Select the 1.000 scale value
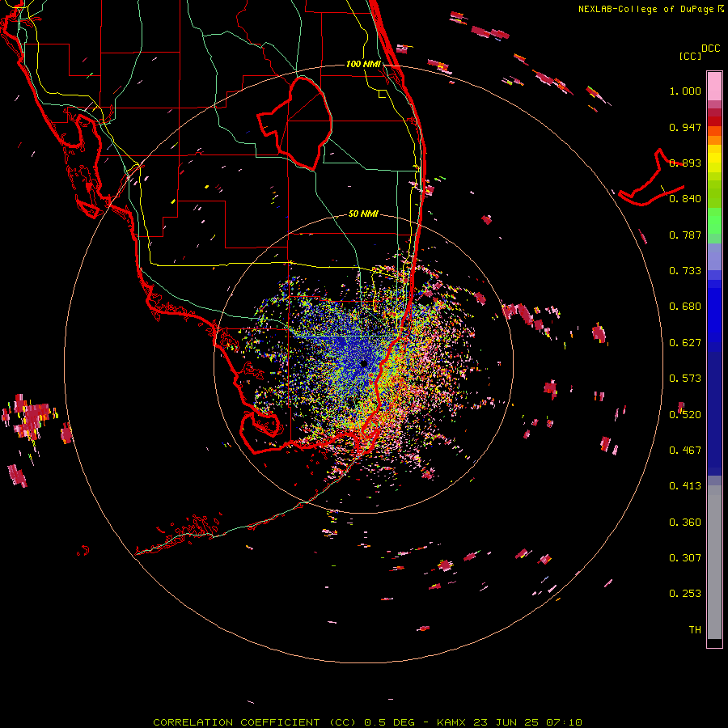728x728 pixels. tap(685, 91)
